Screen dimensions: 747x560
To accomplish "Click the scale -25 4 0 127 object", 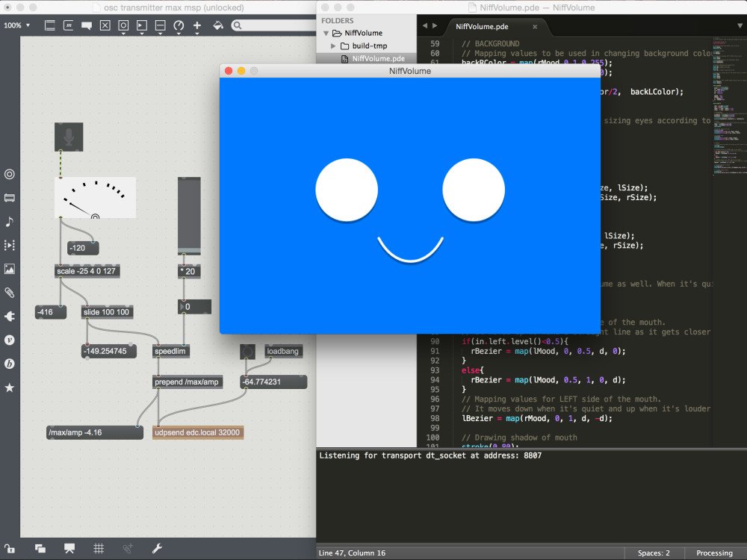I will click(x=87, y=271).
